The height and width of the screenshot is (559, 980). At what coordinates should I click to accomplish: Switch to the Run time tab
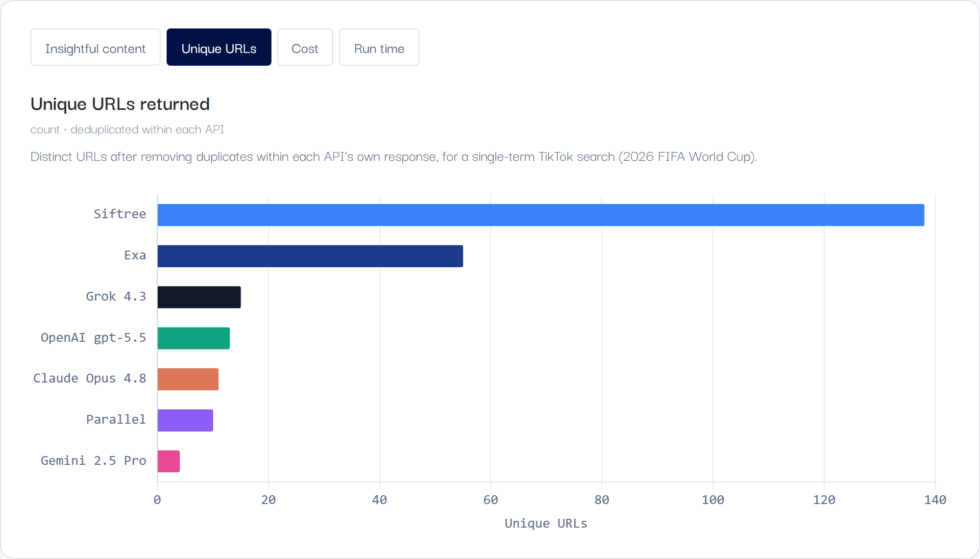(379, 47)
